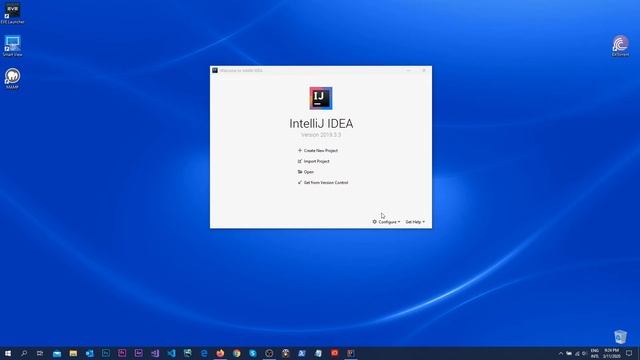Click the IntelliJ IDEA logo in welcome window
Screen dimensions: 640x360
[321, 98]
